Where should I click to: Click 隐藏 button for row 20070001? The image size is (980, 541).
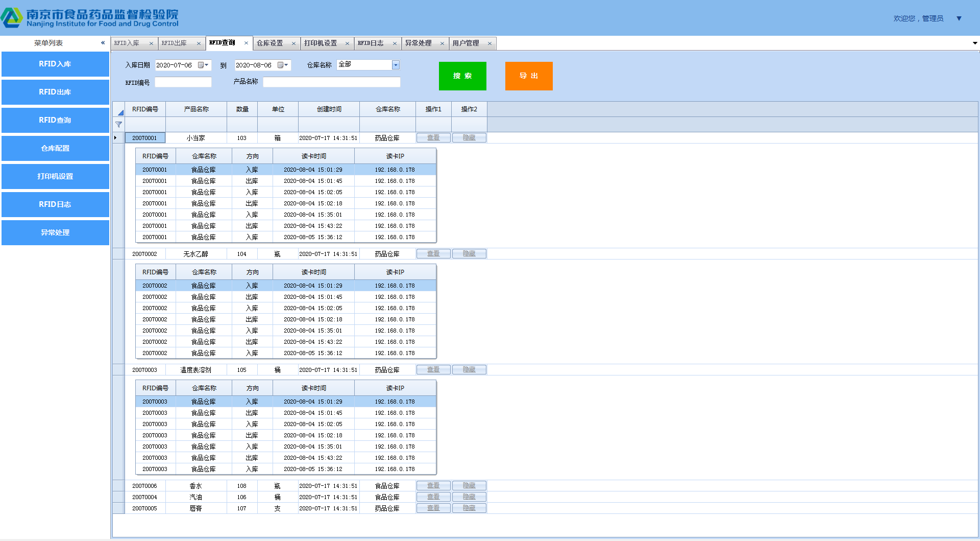[469, 138]
